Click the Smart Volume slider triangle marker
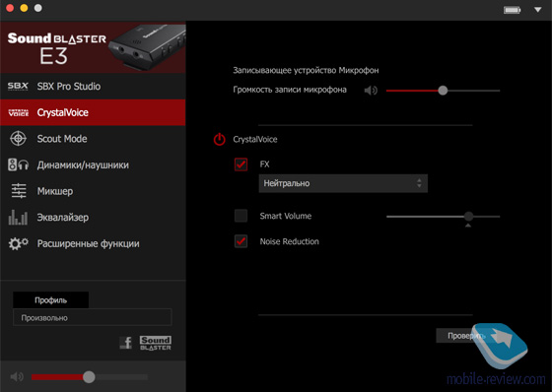Image resolution: width=552 pixels, height=392 pixels. click(468, 226)
